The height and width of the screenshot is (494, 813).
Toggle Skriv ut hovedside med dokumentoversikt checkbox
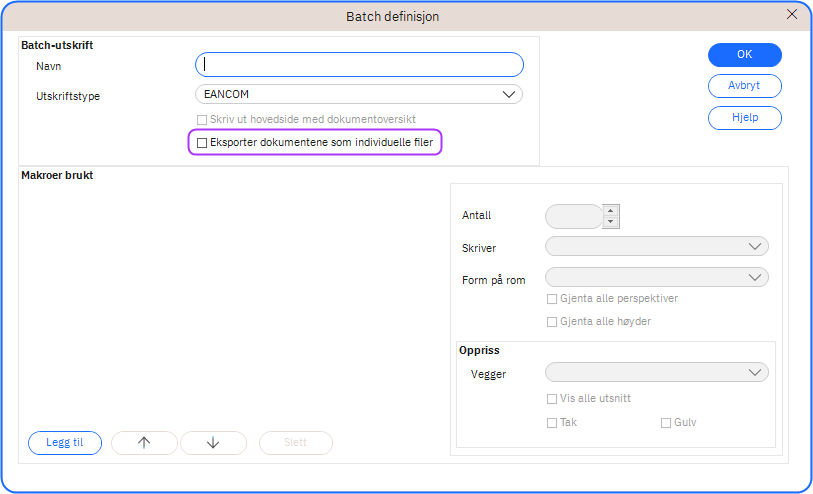(x=202, y=119)
